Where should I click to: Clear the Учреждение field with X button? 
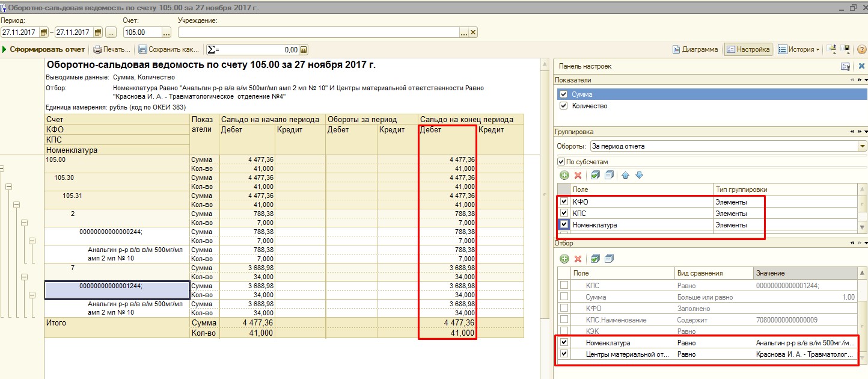click(473, 32)
